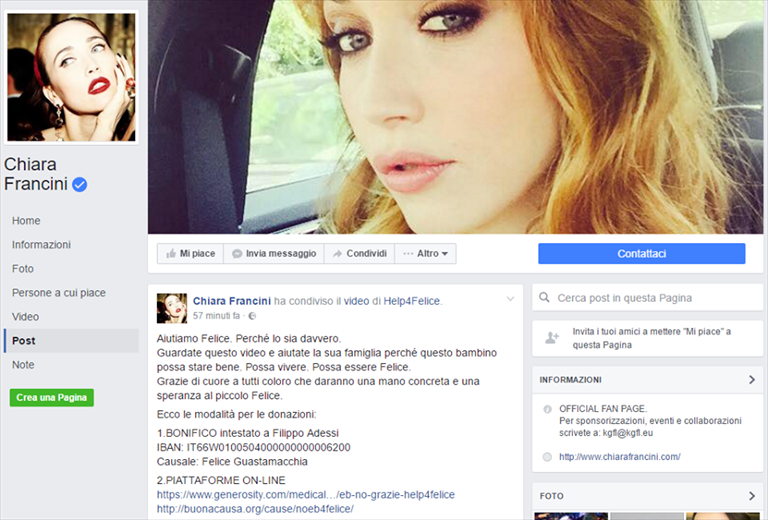Open the Altro dropdown menu

point(425,254)
